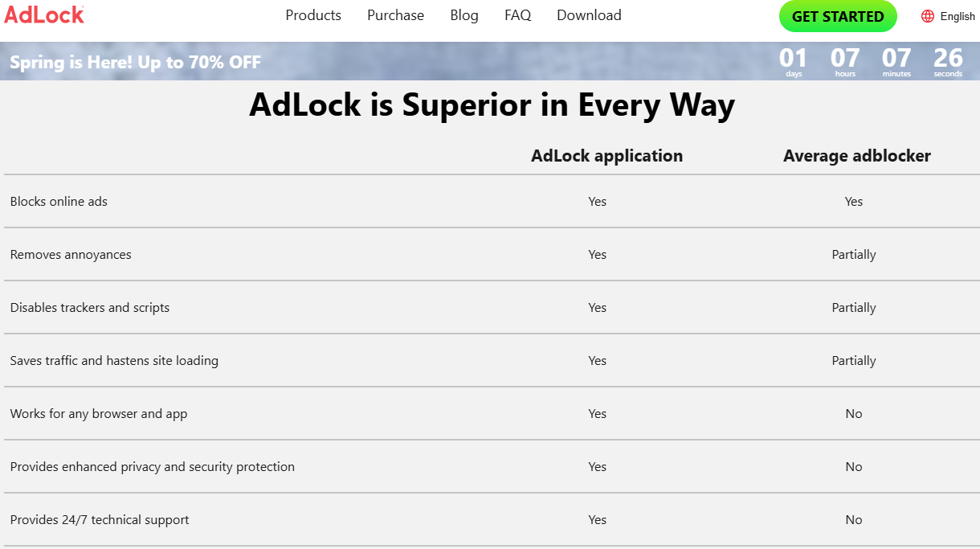Click the countdown seconds counter

948,61
